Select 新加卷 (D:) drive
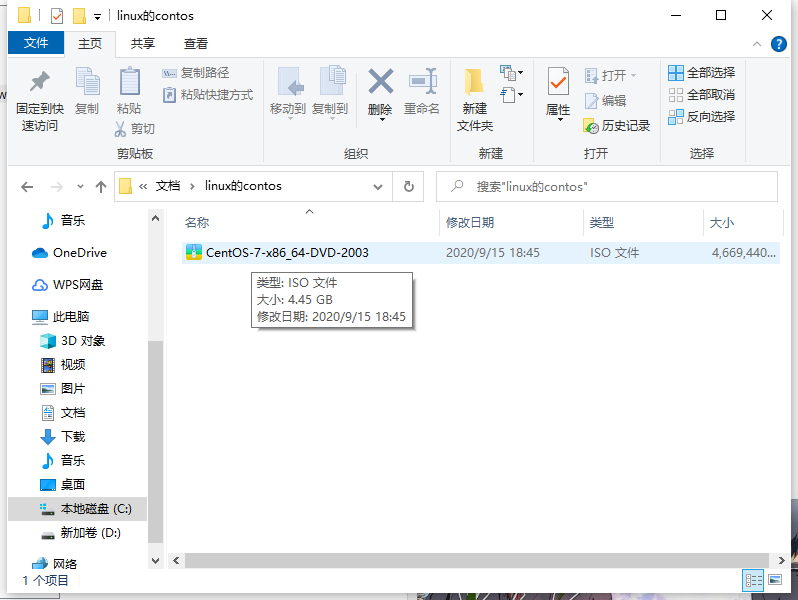The height and width of the screenshot is (600, 798). [x=80, y=533]
